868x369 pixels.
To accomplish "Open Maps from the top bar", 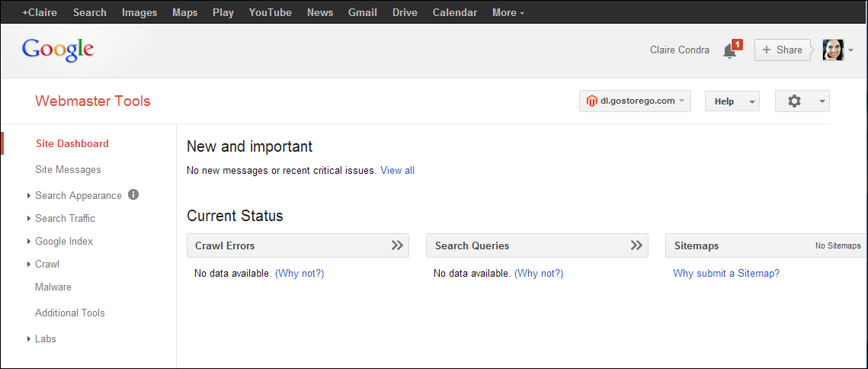I will coord(185,12).
